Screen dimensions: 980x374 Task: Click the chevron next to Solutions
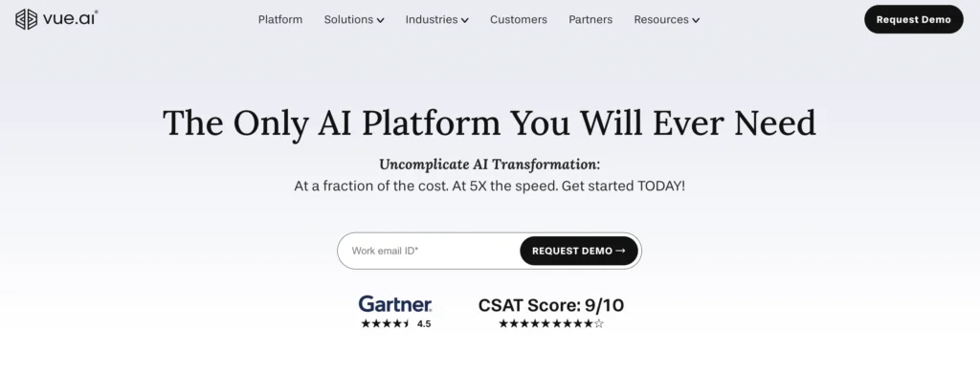(x=381, y=21)
